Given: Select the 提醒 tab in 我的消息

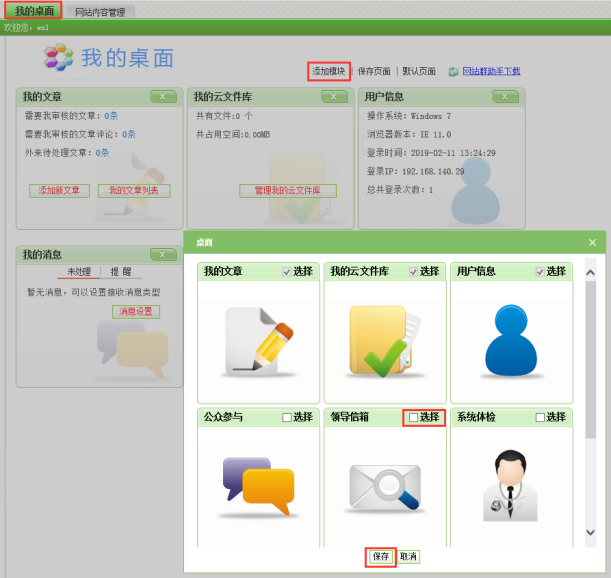Looking at the screenshot, I should click(120, 271).
